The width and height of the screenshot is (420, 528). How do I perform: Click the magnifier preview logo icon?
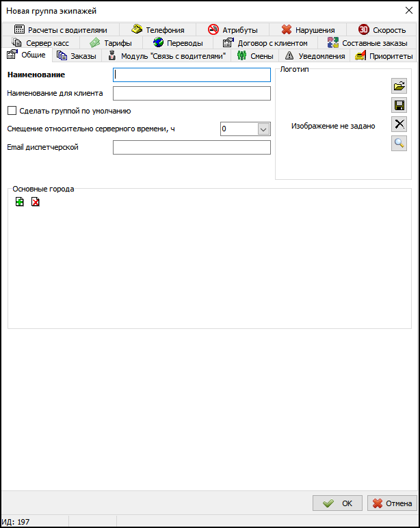click(x=399, y=143)
